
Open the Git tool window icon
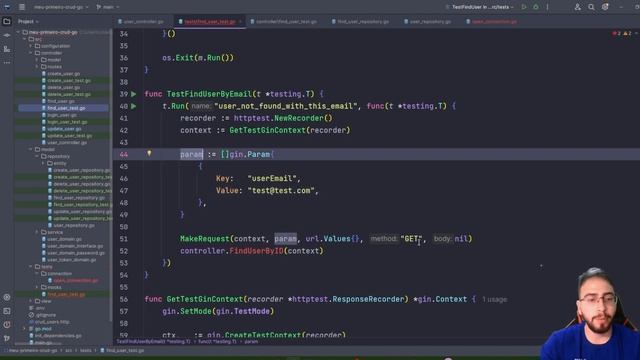tap(7, 338)
